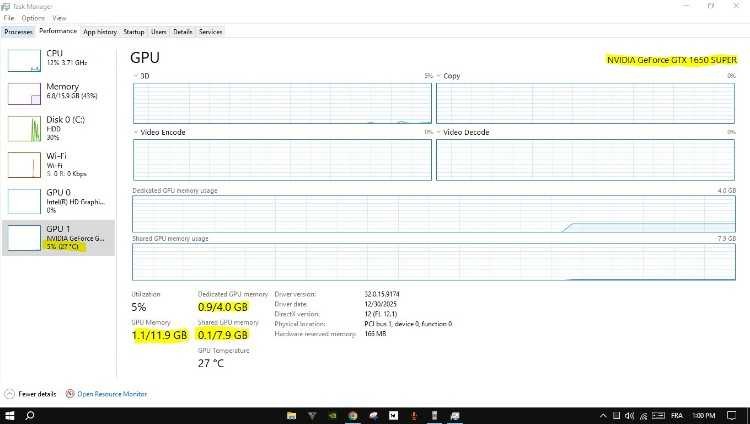
Task: Open the 3D engine graph dropdown
Action: click(136, 76)
